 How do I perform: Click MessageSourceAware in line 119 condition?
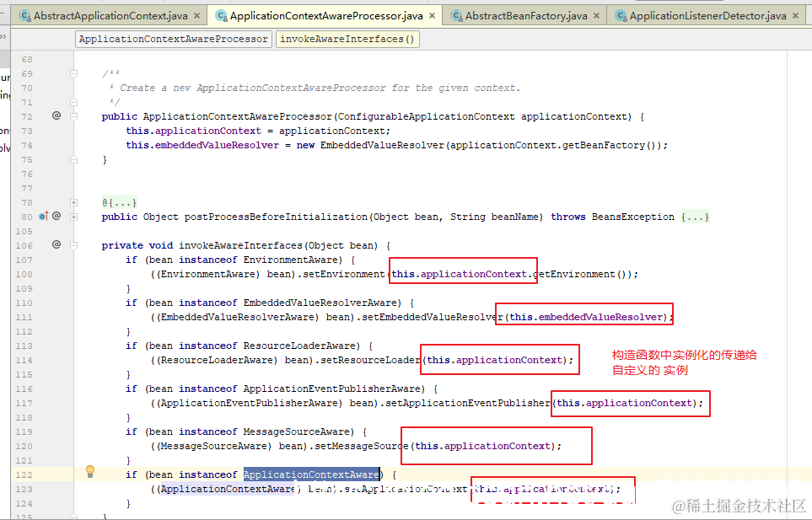296,432
